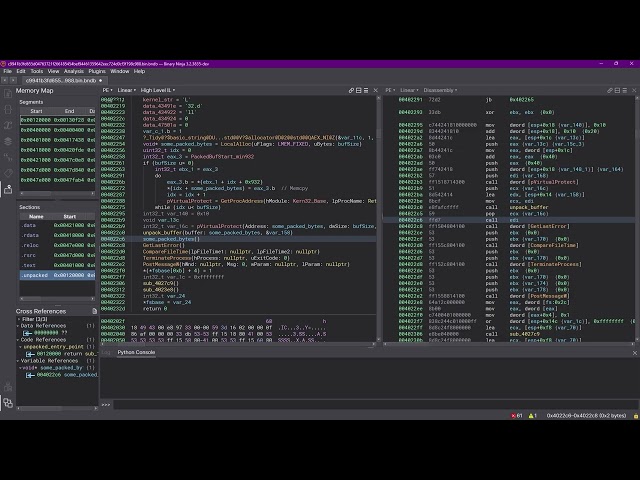Screen dimensions: 640x480
Task: Open Linear dropdown in Disassembly pane
Action: 409,90
